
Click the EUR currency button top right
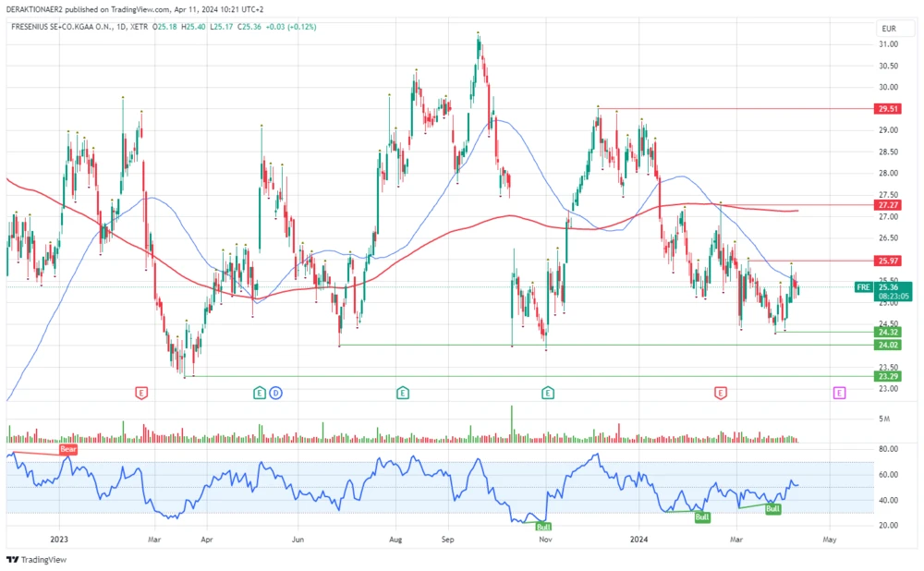point(890,29)
